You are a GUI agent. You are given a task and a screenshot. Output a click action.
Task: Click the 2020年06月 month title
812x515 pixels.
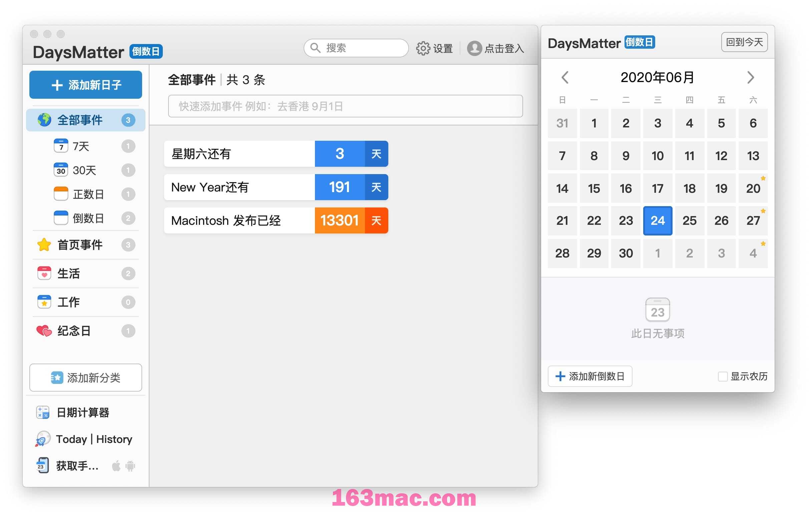pyautogui.click(x=657, y=77)
